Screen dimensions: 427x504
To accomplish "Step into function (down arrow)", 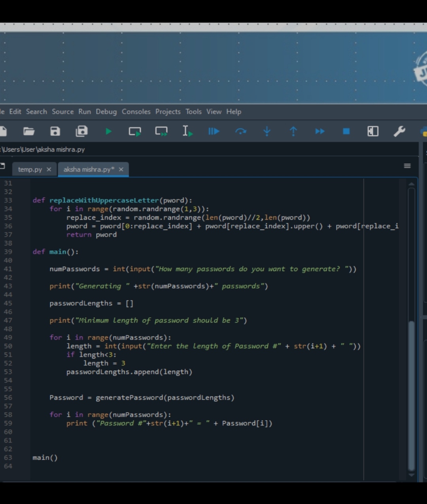I will 267,131.
